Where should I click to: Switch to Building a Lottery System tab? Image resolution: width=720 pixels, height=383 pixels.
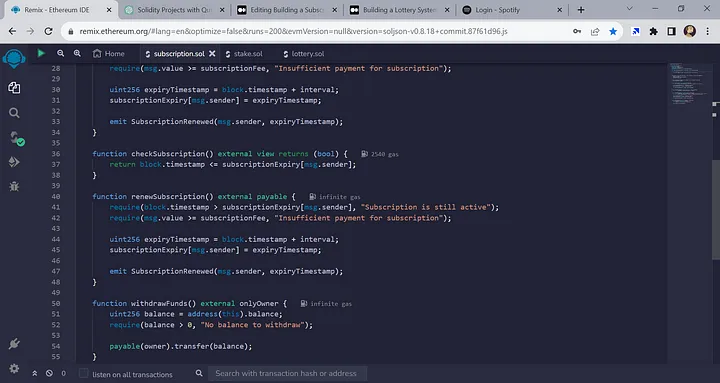click(399, 10)
